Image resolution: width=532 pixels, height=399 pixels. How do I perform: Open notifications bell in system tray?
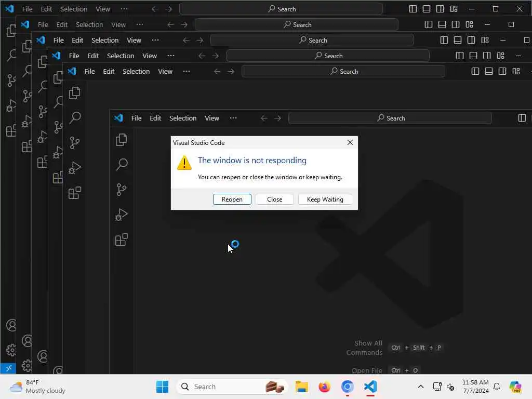[x=496, y=387]
